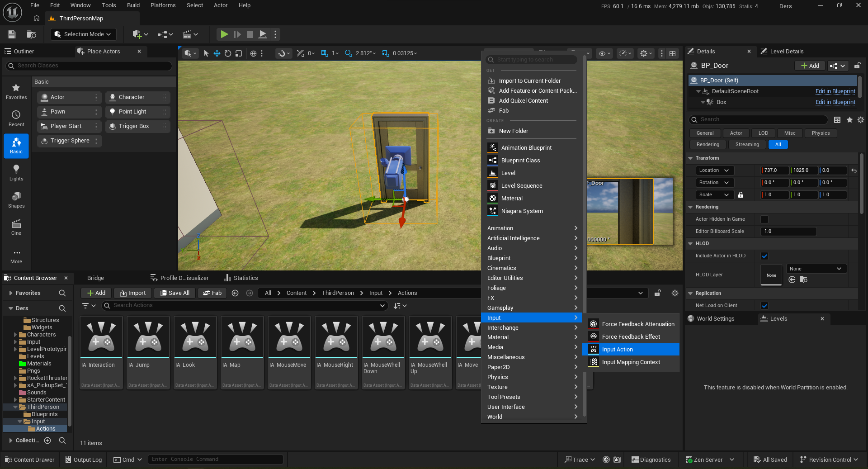Open the Selection Mode dropdown

[x=84, y=34]
